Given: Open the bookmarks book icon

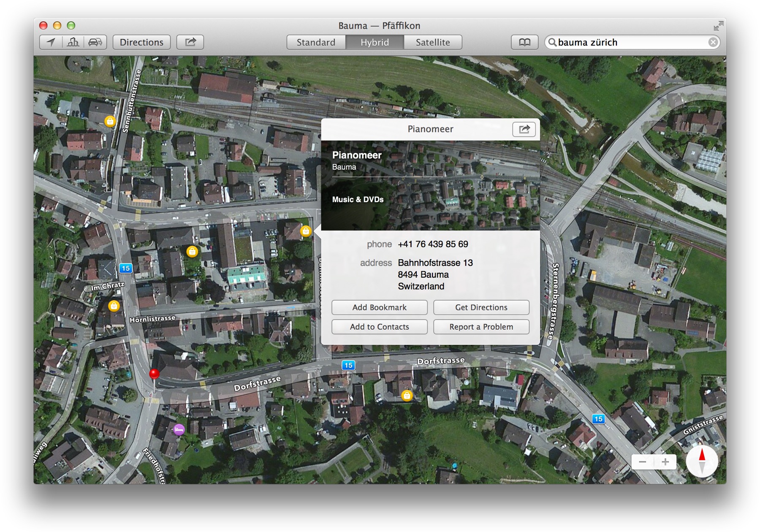Looking at the screenshot, I should (524, 42).
